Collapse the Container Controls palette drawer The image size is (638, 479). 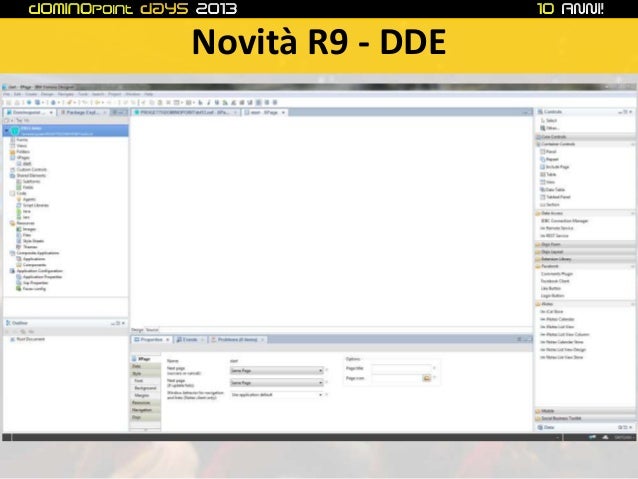tap(585, 144)
